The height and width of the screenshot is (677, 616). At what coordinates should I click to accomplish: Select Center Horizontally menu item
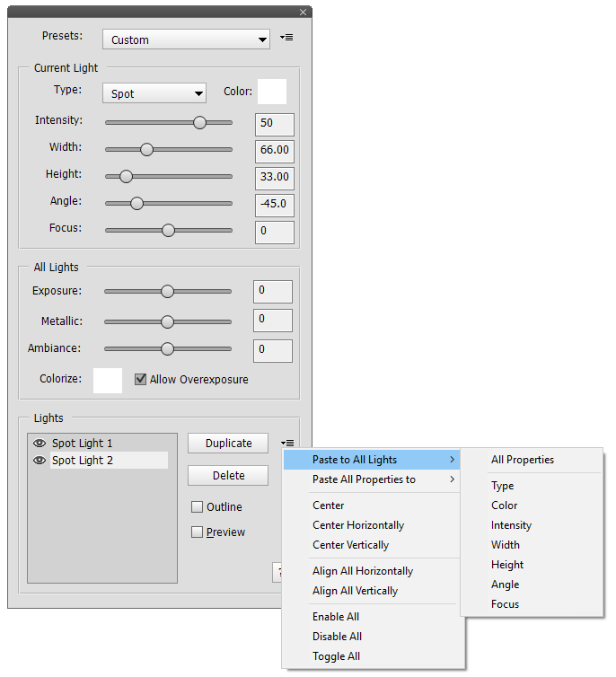[x=358, y=525]
